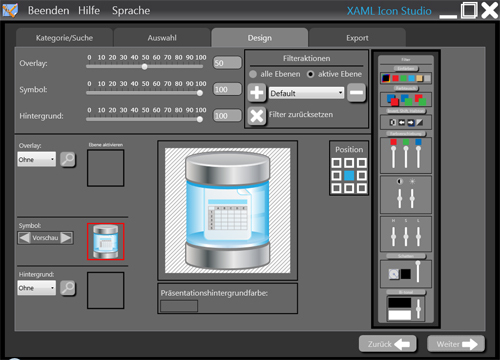
Task: Click the shift-right arrow filter icon
Action: pos(411,123)
